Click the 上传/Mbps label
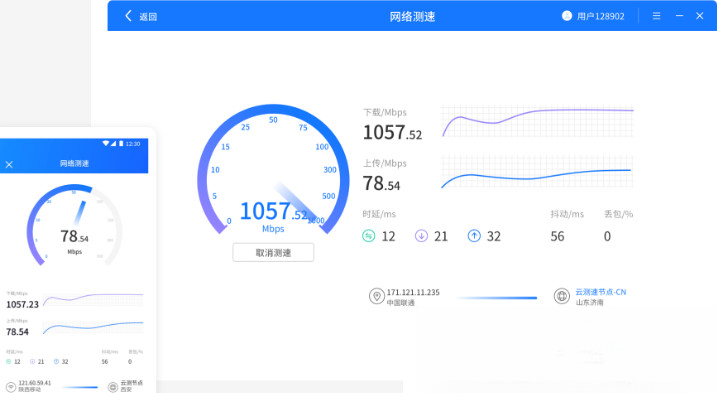The image size is (717, 393). [385, 163]
